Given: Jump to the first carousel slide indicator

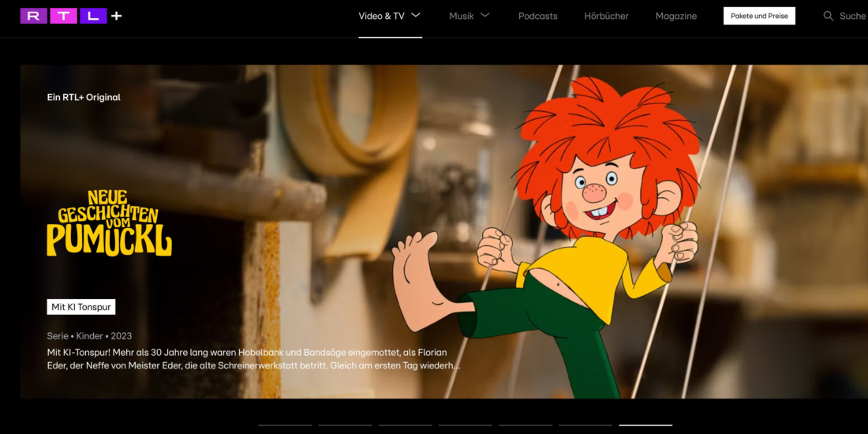Looking at the screenshot, I should point(285,425).
